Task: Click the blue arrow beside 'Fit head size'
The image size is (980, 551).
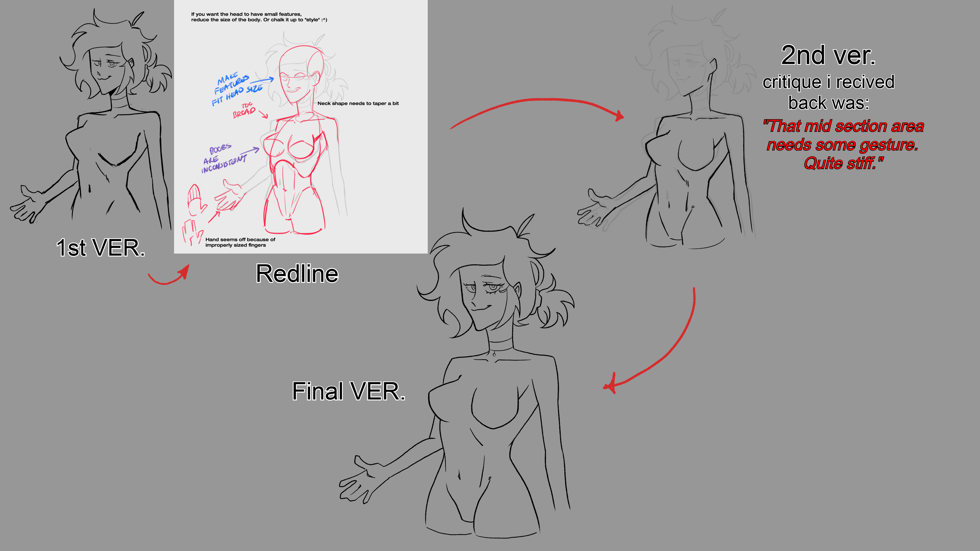Action: pos(262,81)
